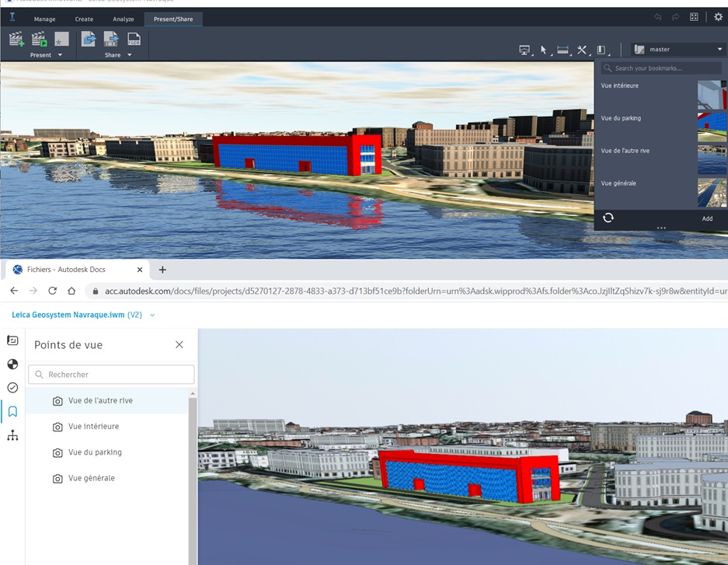728x565 pixels.
Task: Click the FGDB export icon
Action: (x=134, y=37)
